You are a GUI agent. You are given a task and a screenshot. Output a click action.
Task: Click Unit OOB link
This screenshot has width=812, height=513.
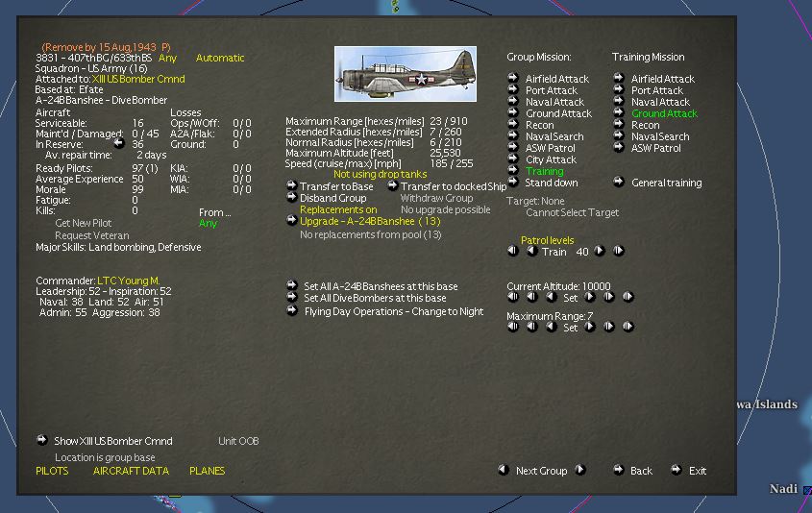point(238,441)
